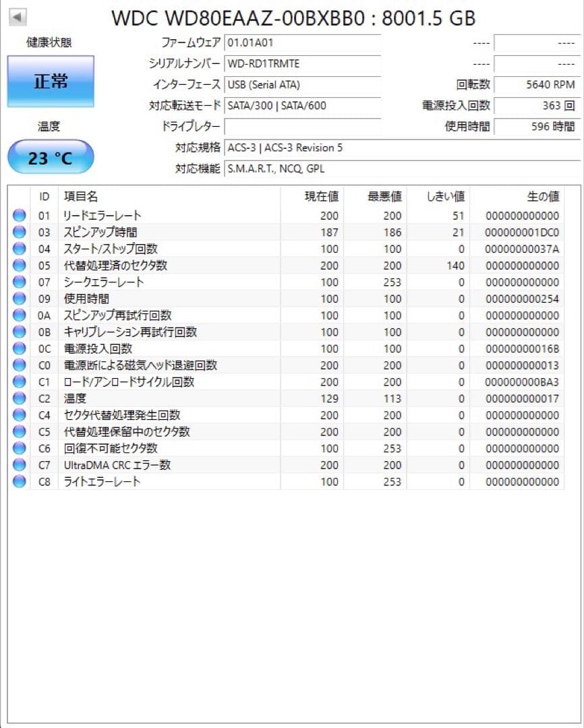Click the current value 129 for 温度

(x=329, y=399)
